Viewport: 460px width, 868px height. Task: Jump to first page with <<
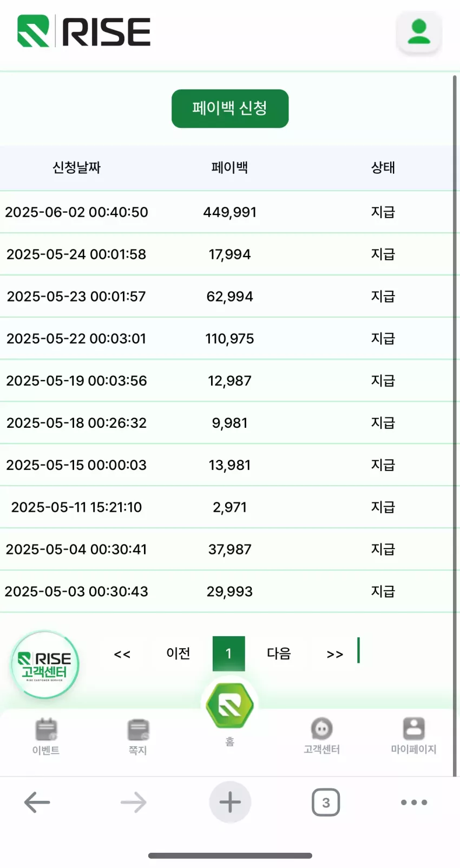coord(122,654)
